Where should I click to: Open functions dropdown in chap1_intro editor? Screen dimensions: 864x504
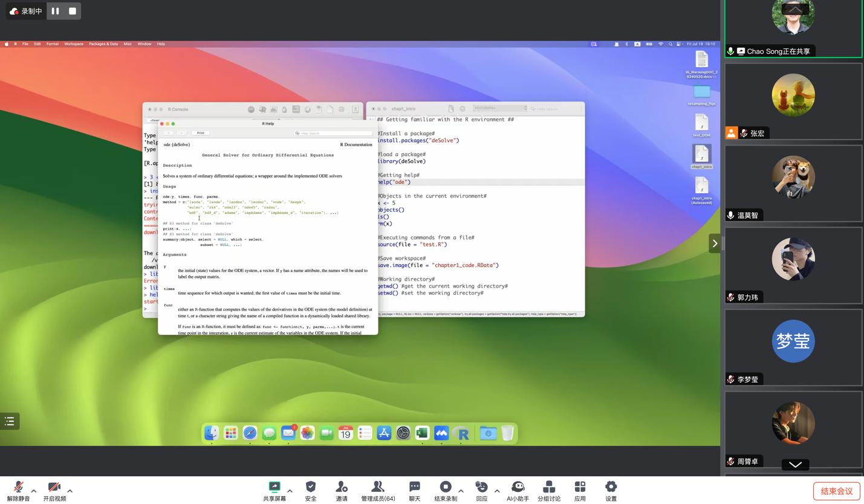[x=500, y=108]
